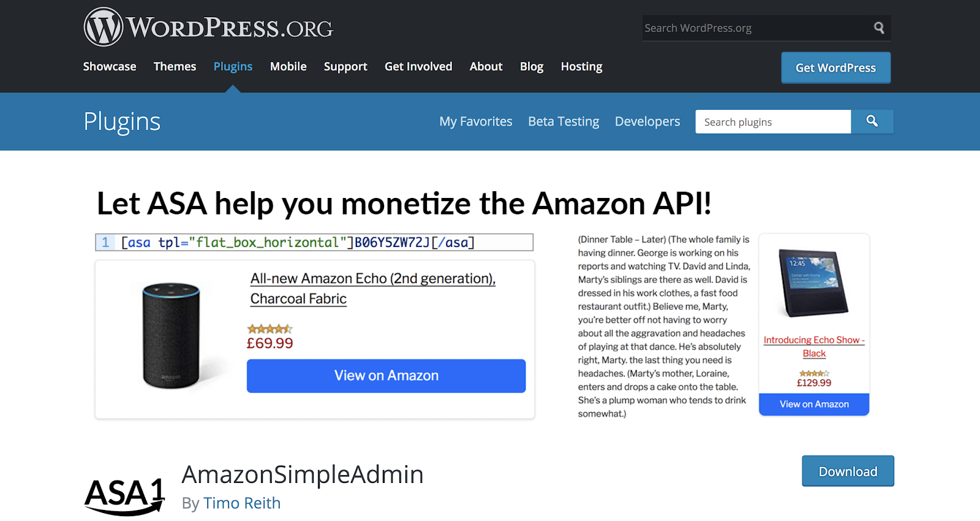980x521 pixels.
Task: Click the Get WordPress button
Action: click(x=835, y=67)
